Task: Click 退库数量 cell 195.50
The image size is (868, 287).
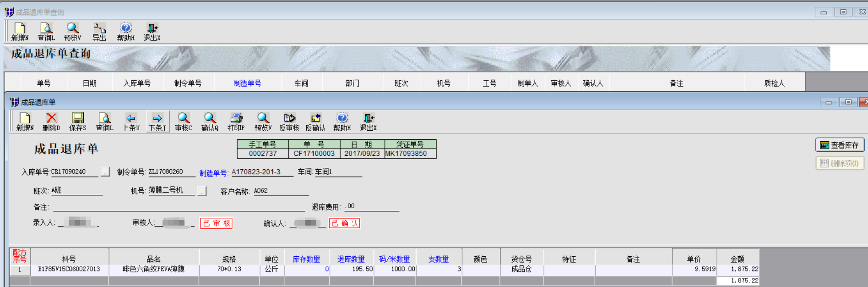Action: pyautogui.click(x=352, y=269)
